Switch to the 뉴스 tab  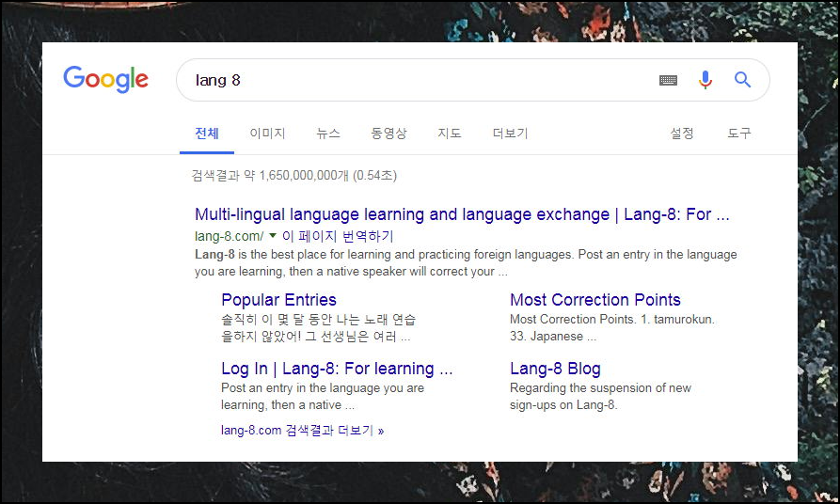(328, 134)
